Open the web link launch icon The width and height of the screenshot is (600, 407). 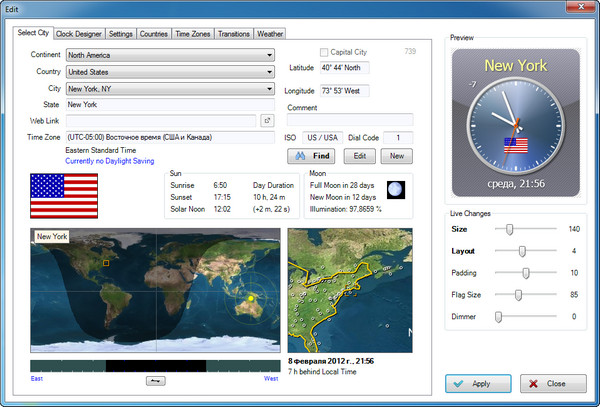point(267,121)
